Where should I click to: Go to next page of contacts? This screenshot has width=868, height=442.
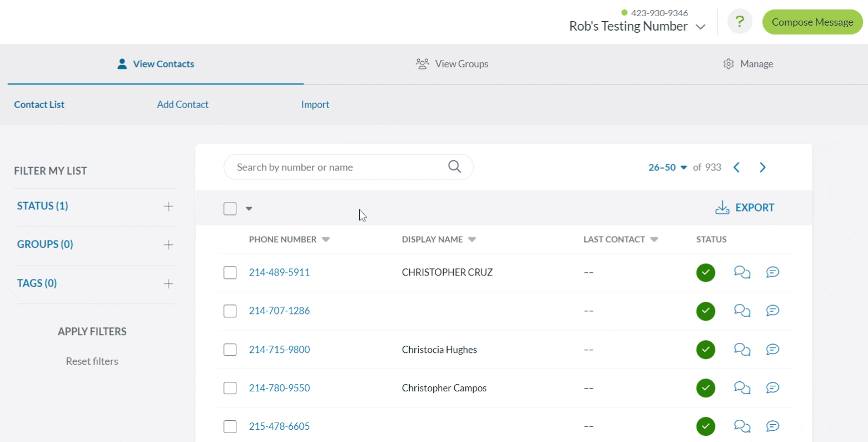[762, 168]
